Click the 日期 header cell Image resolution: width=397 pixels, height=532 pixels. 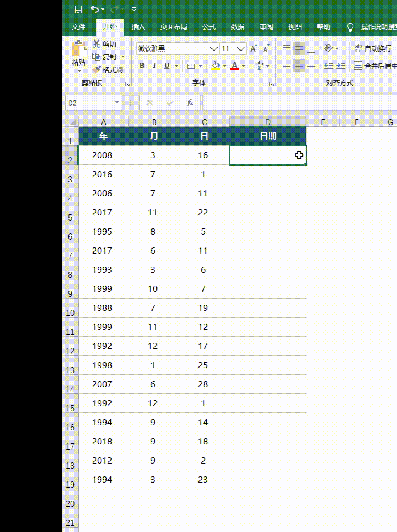click(x=268, y=136)
